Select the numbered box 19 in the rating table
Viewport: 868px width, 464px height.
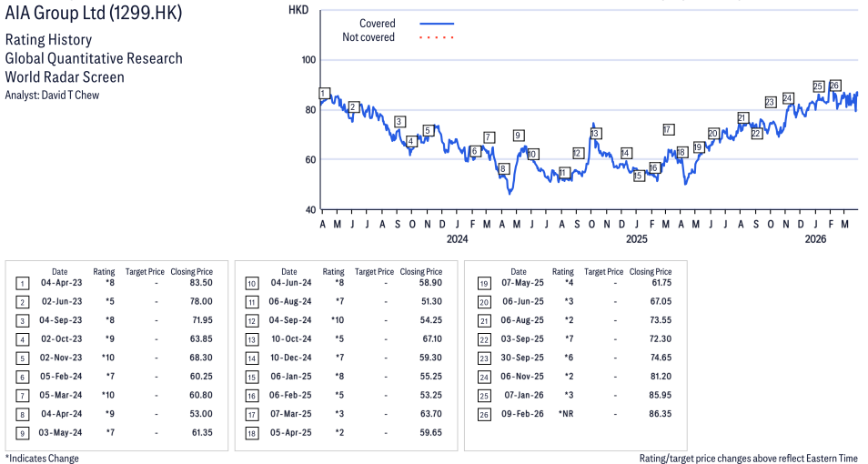click(484, 285)
